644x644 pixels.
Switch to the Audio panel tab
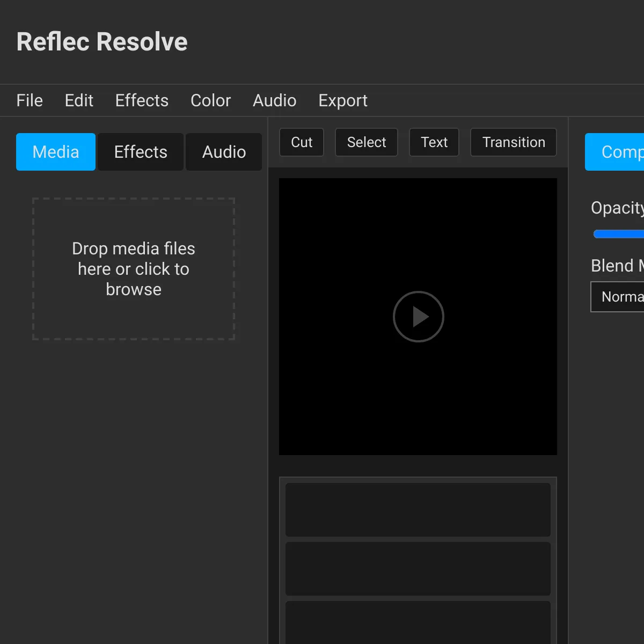pos(224,152)
